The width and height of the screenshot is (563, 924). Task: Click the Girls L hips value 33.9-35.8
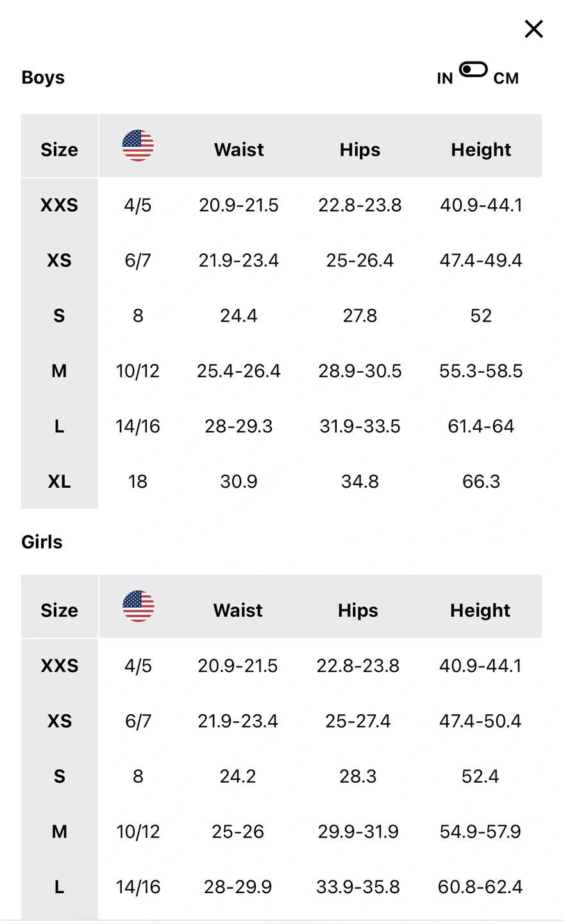pyautogui.click(x=358, y=887)
